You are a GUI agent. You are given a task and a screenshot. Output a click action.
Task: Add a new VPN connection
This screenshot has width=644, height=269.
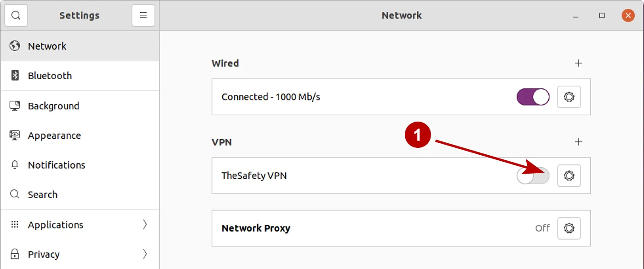[579, 142]
